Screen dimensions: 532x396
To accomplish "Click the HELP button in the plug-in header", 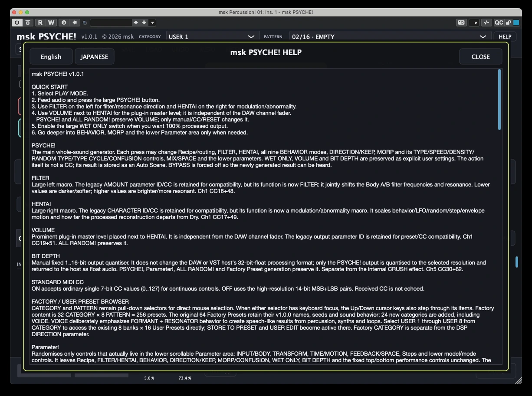I will click(505, 37).
